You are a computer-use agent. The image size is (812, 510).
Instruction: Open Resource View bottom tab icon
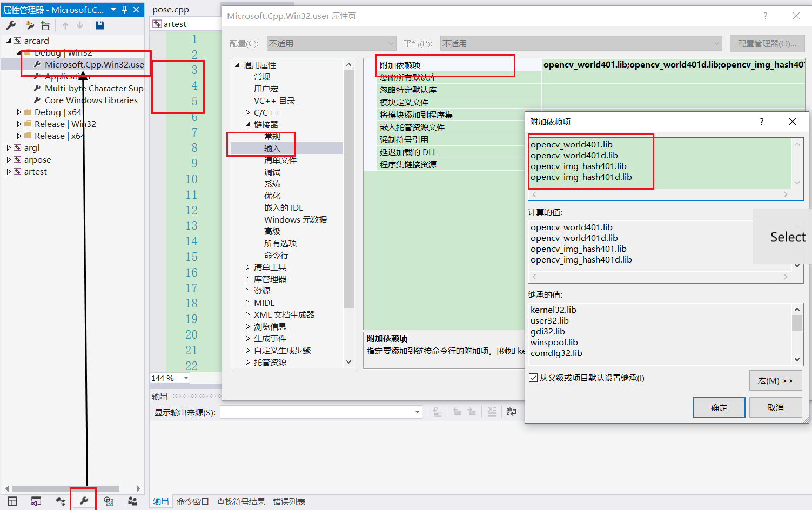click(109, 501)
